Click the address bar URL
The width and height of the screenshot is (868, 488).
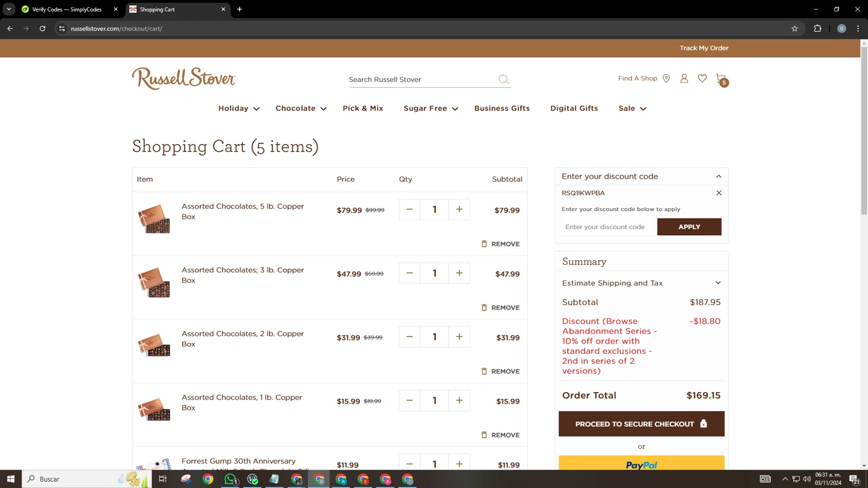coord(116,28)
